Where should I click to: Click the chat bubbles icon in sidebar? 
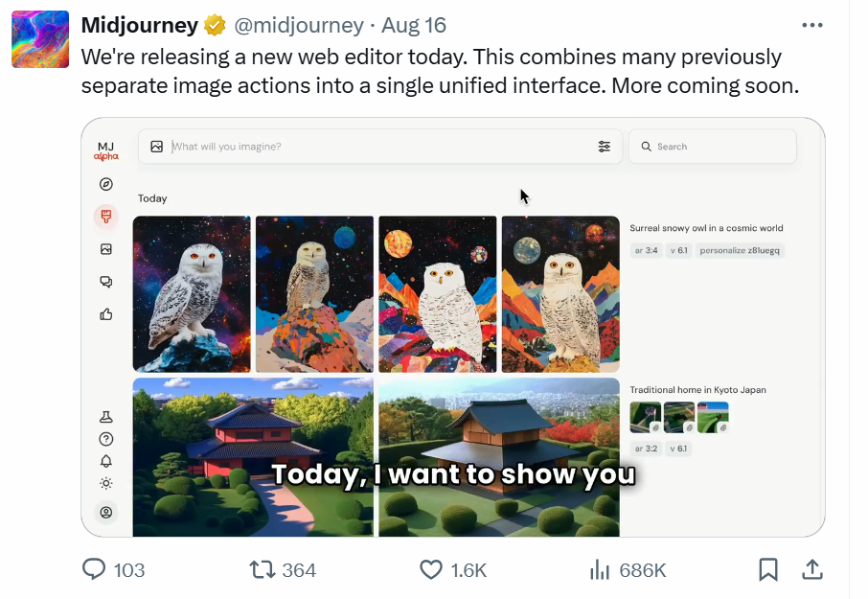click(106, 282)
